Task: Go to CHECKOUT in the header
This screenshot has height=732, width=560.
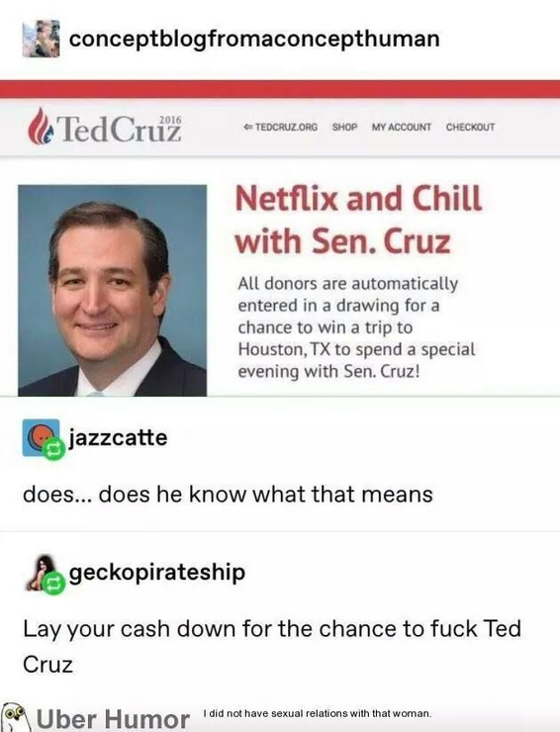Action: coord(470,127)
